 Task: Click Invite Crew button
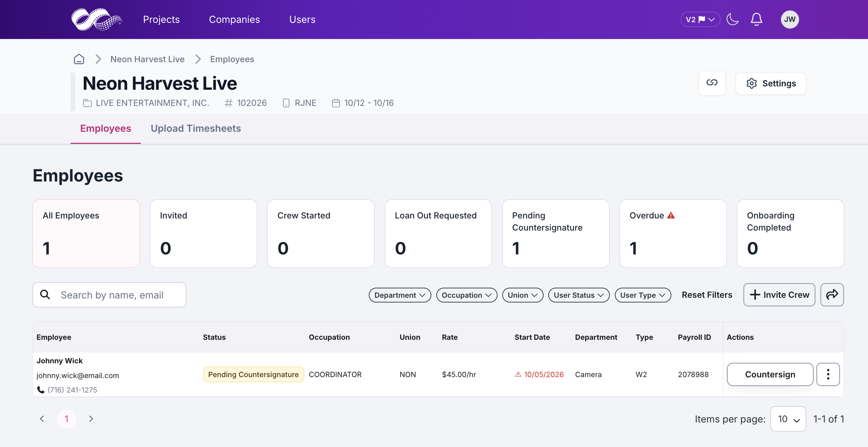click(779, 295)
